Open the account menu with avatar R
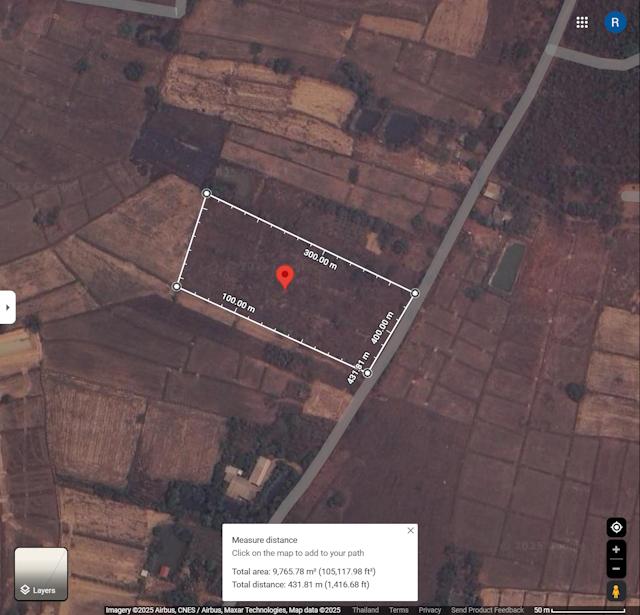 click(x=615, y=22)
